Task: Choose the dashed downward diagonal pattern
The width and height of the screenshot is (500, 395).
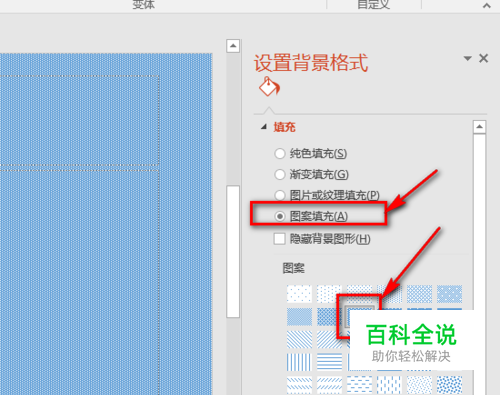Action: (299, 385)
